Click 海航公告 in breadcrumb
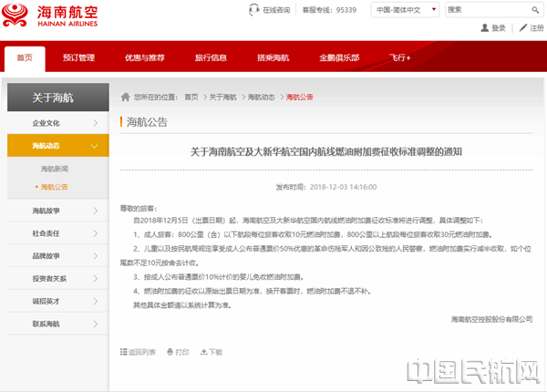Viewport: 547px width, 392px height. pos(300,97)
